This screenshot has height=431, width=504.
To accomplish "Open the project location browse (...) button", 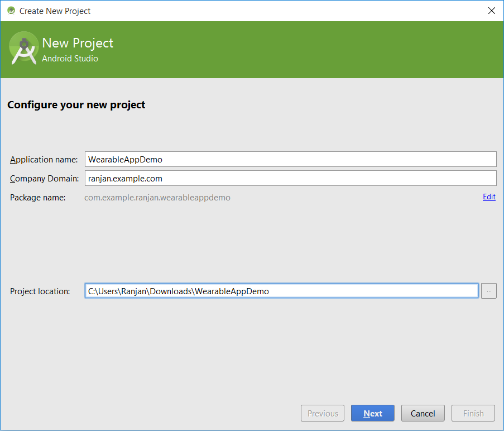I will [x=488, y=291].
